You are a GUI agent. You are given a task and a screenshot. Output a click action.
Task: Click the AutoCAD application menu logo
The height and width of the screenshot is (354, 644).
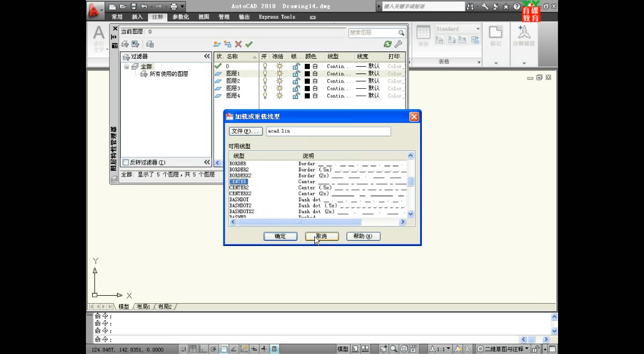(x=96, y=10)
